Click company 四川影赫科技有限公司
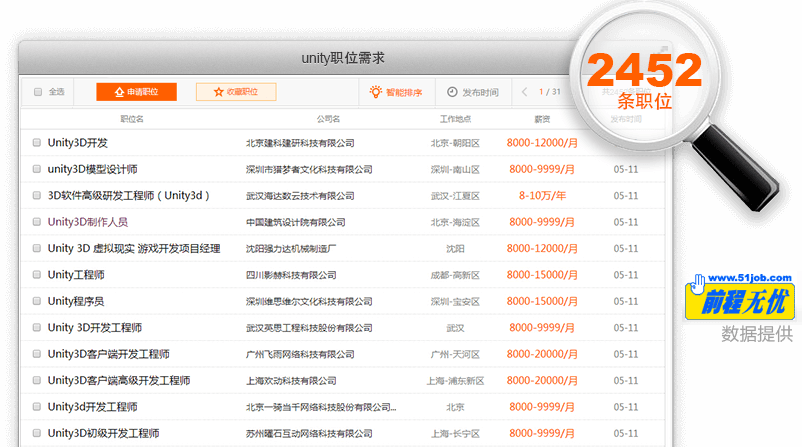The height and width of the screenshot is (447, 802). click(291, 275)
